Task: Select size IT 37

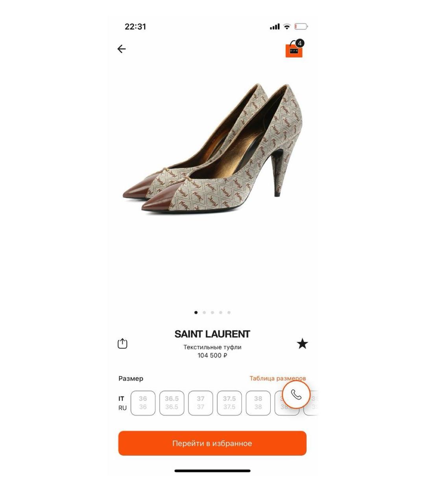Action: tap(201, 403)
